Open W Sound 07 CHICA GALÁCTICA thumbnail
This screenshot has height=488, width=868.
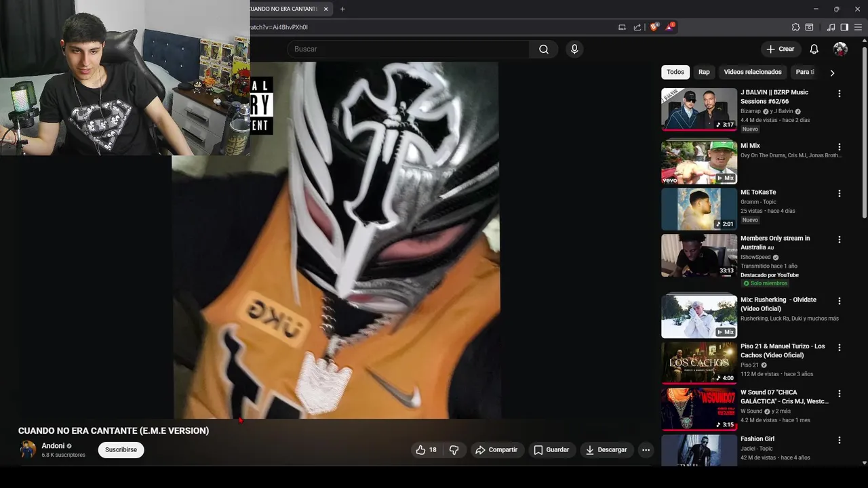[699, 409]
